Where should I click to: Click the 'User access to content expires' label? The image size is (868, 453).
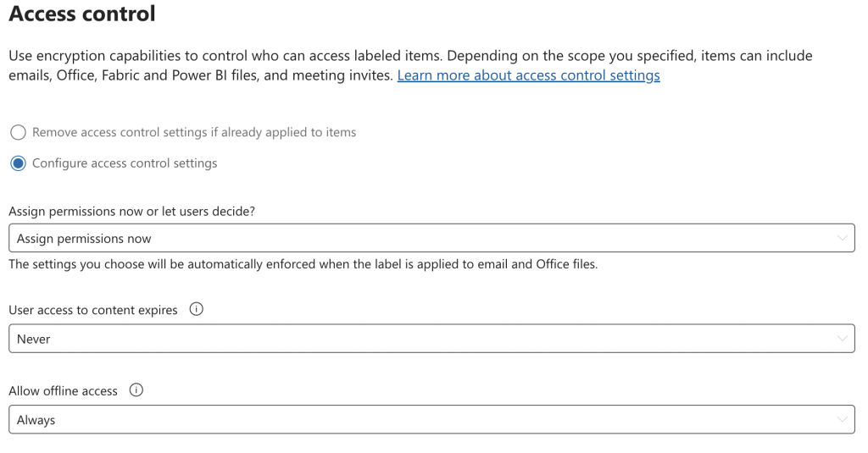[x=93, y=310]
